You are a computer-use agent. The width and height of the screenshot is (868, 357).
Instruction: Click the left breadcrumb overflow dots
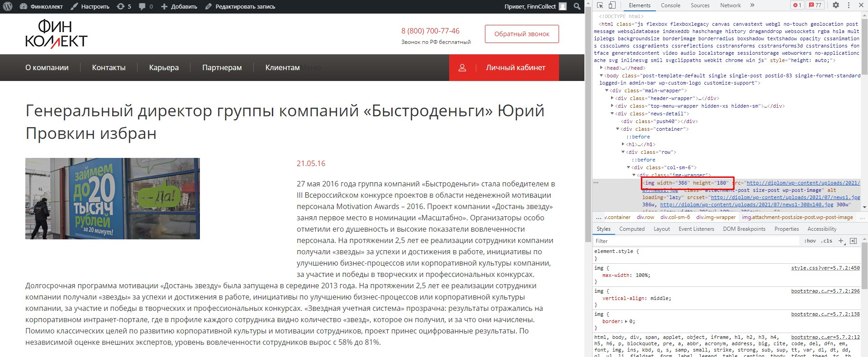(598, 217)
